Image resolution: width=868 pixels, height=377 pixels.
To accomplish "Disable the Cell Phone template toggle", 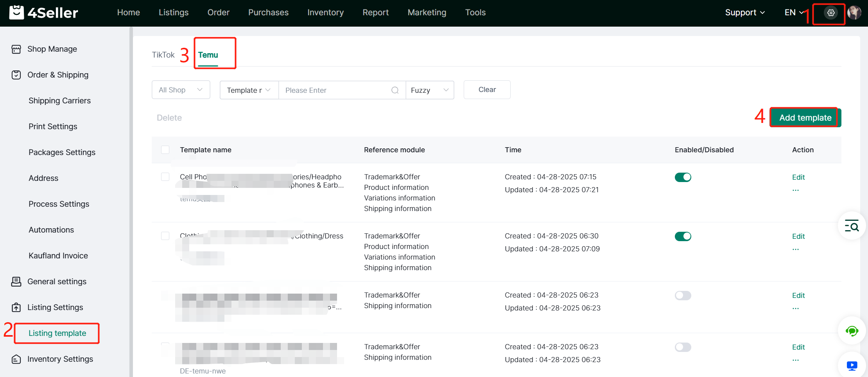I will coord(683,177).
